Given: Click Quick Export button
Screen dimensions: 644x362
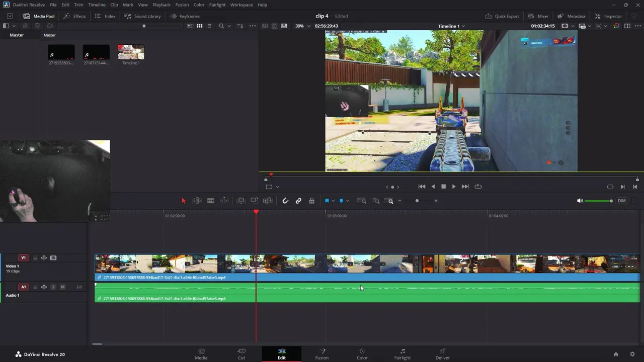Looking at the screenshot, I should tap(502, 16).
